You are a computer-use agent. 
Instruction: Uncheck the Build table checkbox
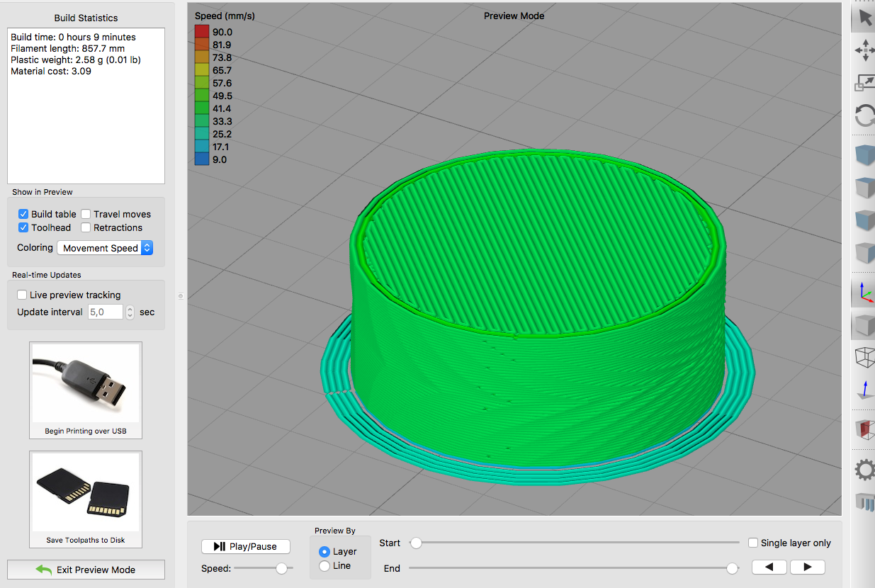23,214
